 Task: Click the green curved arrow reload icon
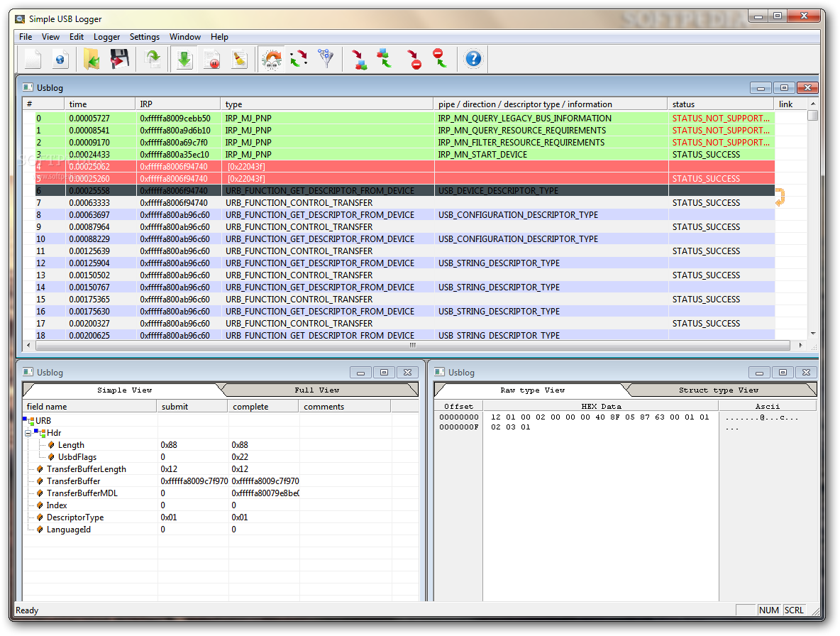click(x=153, y=59)
